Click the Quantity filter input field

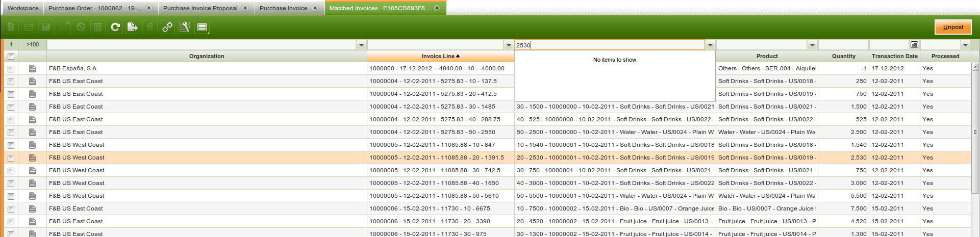coord(843,45)
